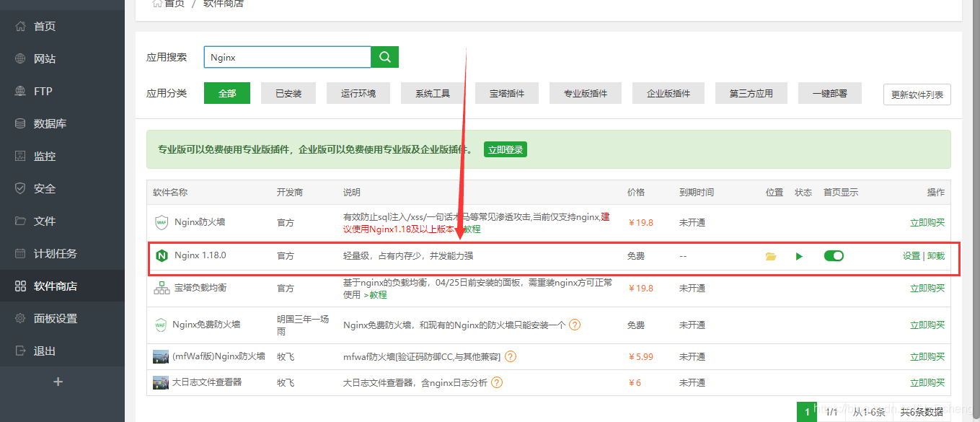This screenshot has height=422, width=980.
Task: Click the logout icon beside 退出
Action: tap(20, 351)
